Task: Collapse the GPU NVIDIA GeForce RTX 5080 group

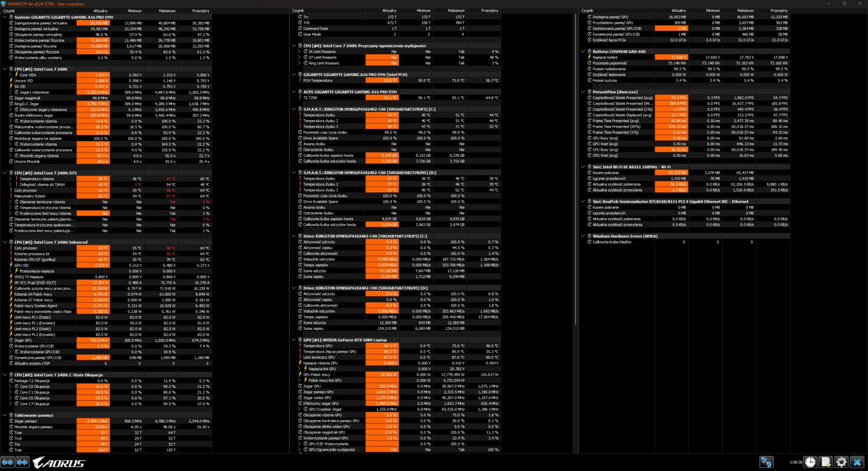Action: pos(294,340)
